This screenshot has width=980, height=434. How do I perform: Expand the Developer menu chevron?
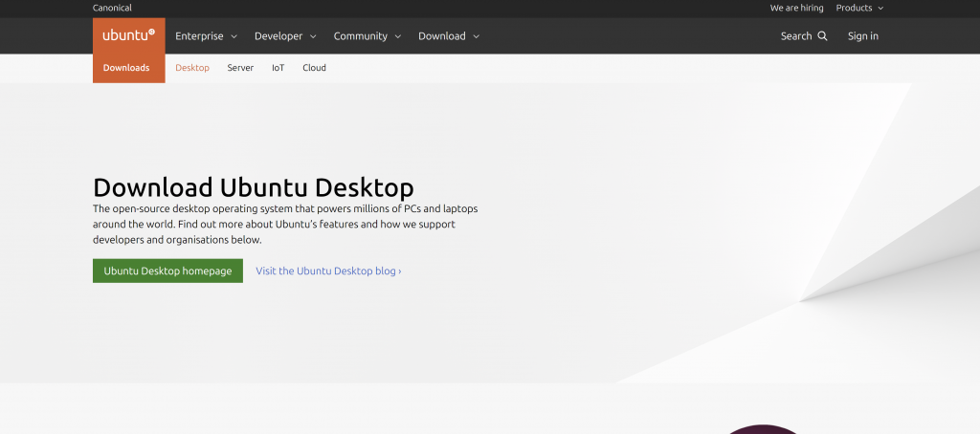313,37
